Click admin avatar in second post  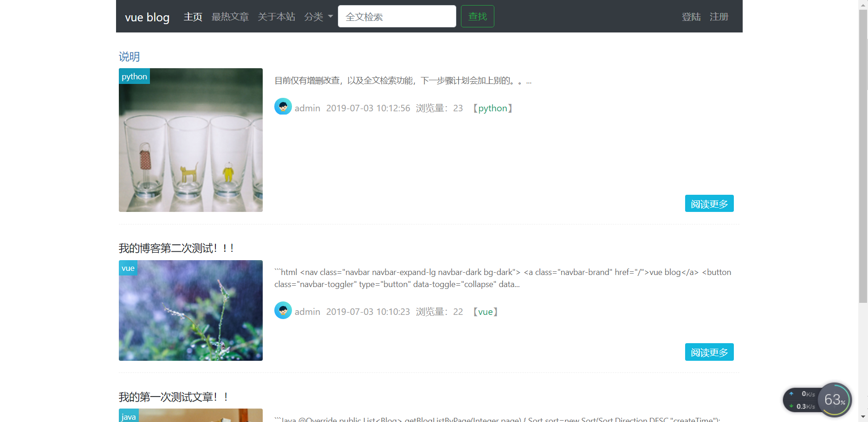coord(283,310)
